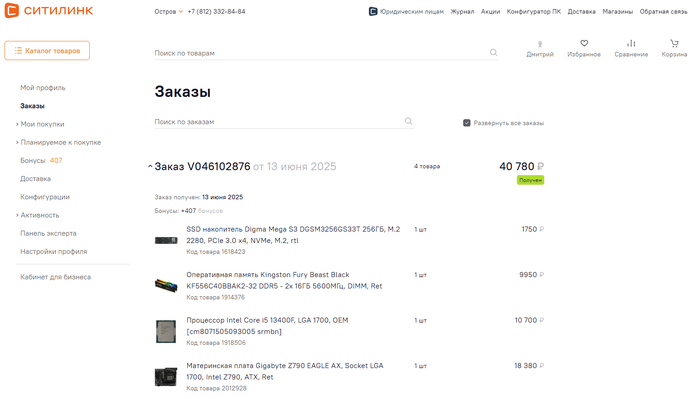Click the Код товара 1618423 text
The width and height of the screenshot is (700, 399).
coord(216,252)
